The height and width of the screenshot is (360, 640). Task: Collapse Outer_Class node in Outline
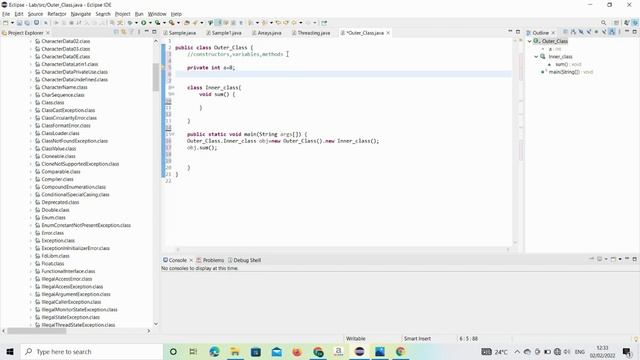coord(530,41)
